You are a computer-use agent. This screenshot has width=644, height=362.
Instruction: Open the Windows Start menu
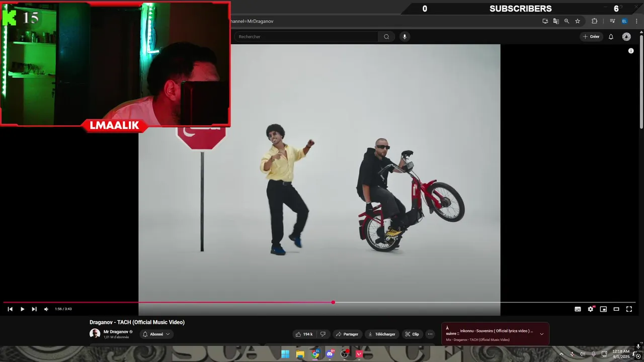pyautogui.click(x=285, y=354)
